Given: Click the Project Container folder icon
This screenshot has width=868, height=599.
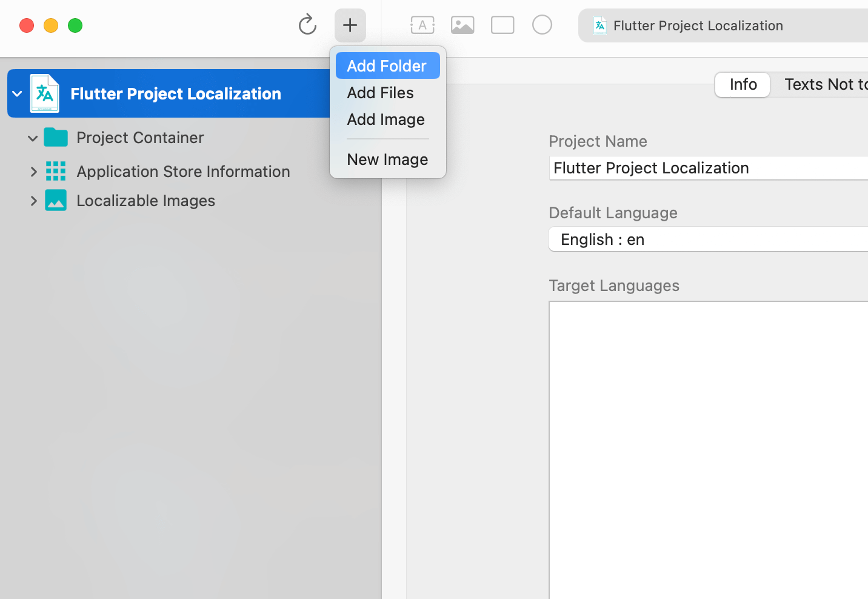Looking at the screenshot, I should (x=56, y=138).
